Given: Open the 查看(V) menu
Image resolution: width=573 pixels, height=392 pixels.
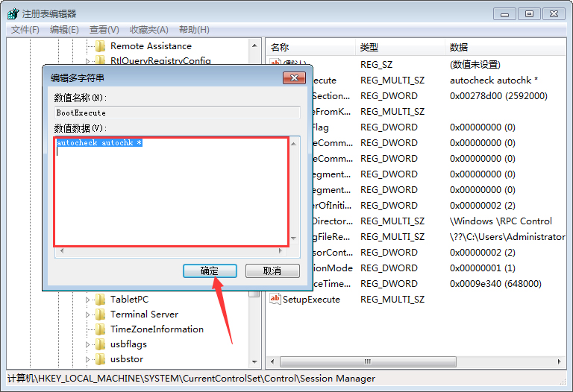Looking at the screenshot, I should (104, 30).
